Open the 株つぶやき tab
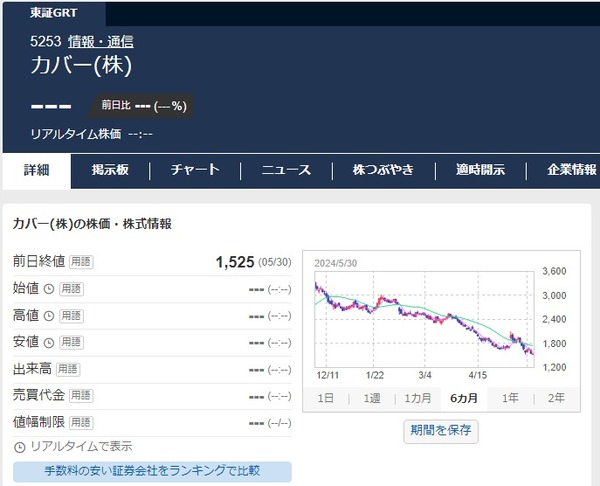600x486 pixels. coord(383,170)
